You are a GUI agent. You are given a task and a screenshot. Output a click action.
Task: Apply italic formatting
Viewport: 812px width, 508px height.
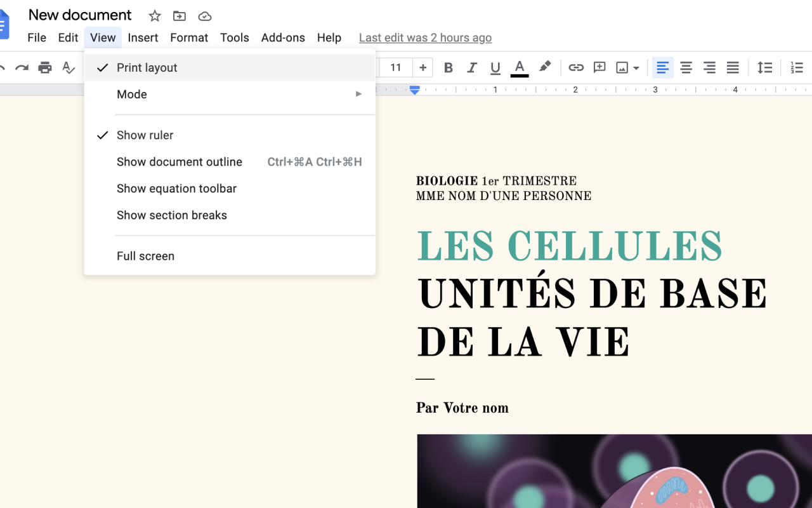[x=472, y=67]
